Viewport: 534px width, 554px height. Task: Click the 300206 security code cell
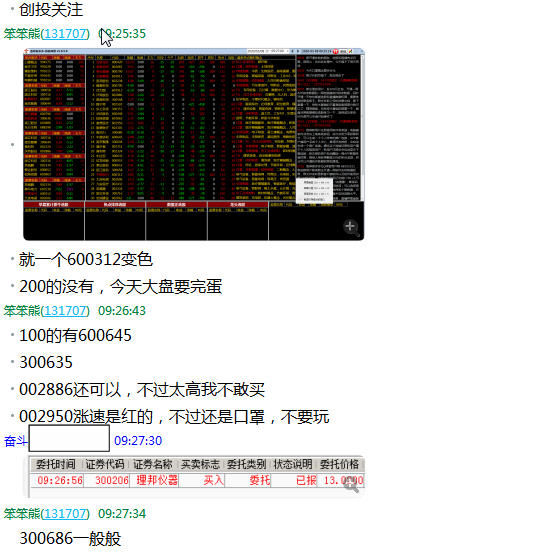[x=112, y=480]
